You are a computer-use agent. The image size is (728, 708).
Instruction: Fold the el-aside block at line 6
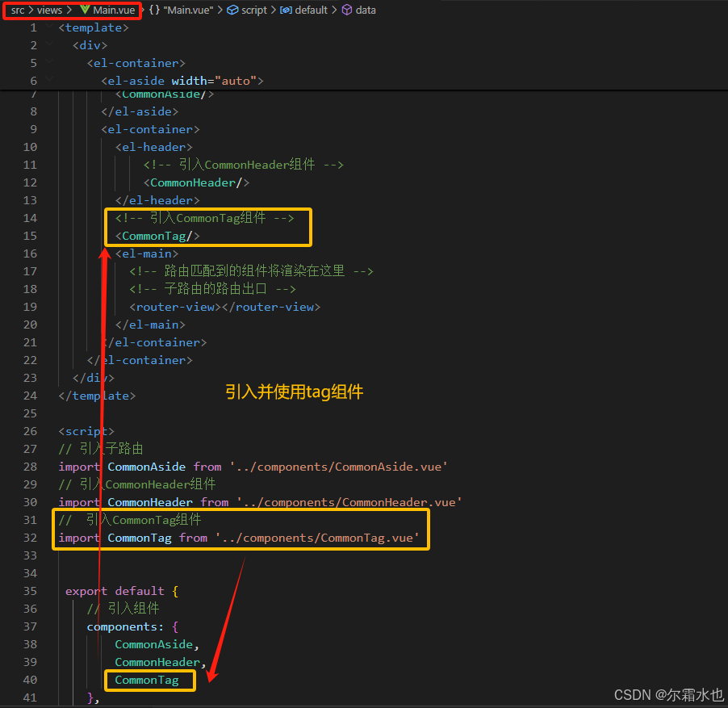[x=48, y=80]
